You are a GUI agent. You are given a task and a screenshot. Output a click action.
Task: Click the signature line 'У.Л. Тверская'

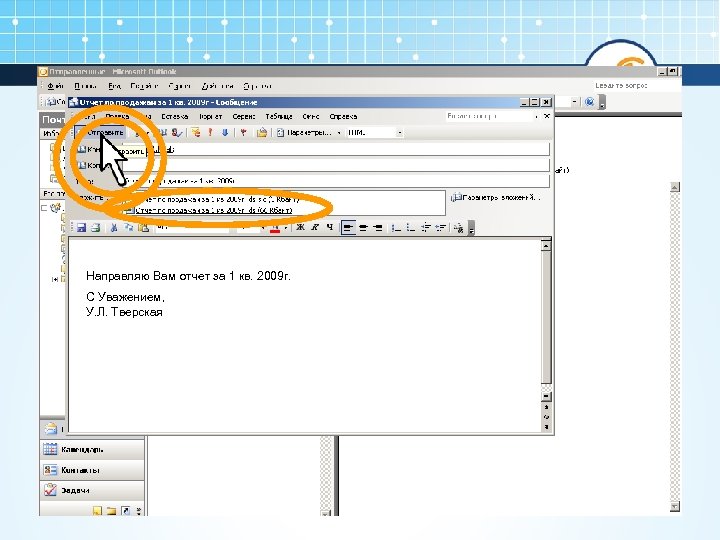click(x=124, y=312)
